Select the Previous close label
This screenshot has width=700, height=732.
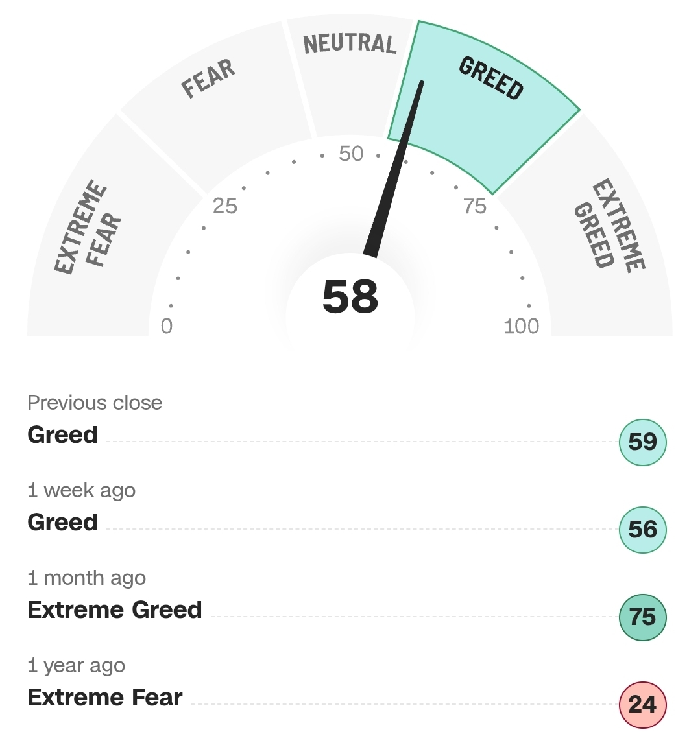click(95, 403)
